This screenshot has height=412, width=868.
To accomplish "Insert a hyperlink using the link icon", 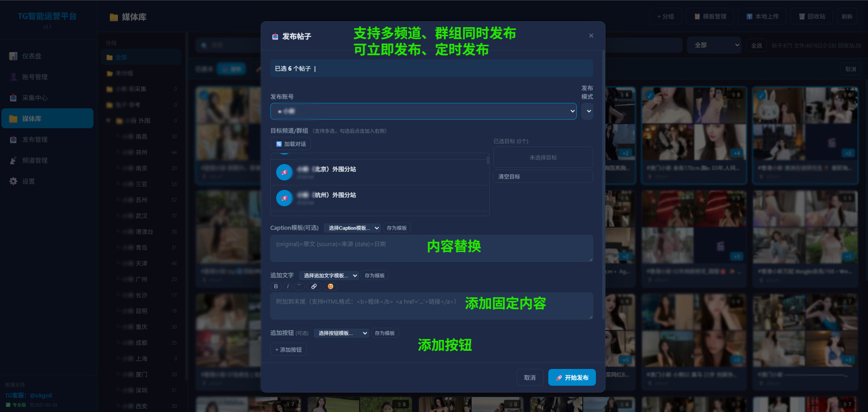I will tap(314, 286).
